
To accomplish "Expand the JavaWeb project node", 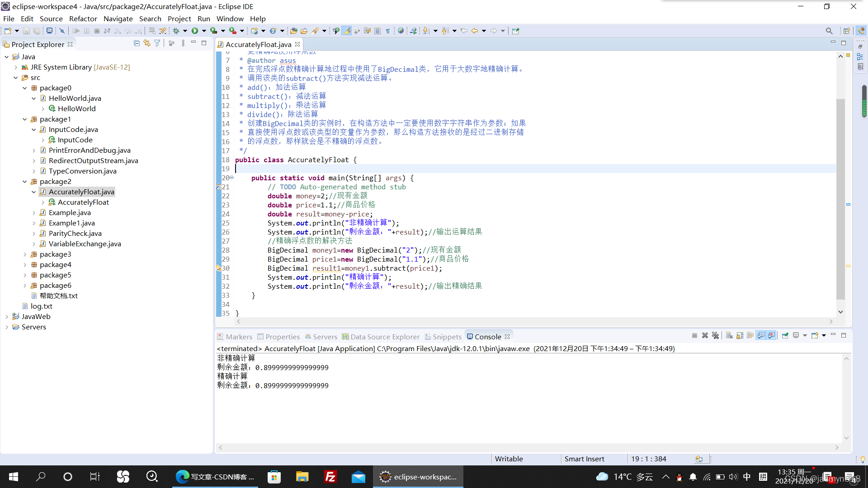I will pyautogui.click(x=7, y=317).
